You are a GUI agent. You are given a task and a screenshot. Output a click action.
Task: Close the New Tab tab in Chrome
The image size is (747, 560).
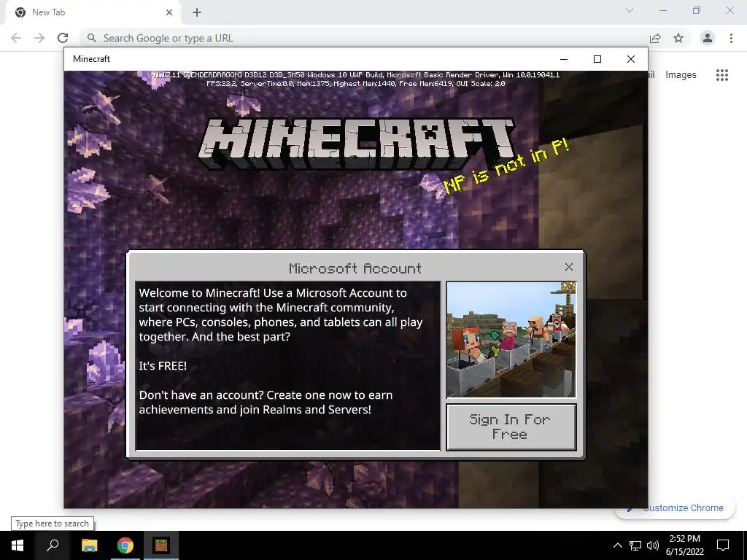coord(169,12)
